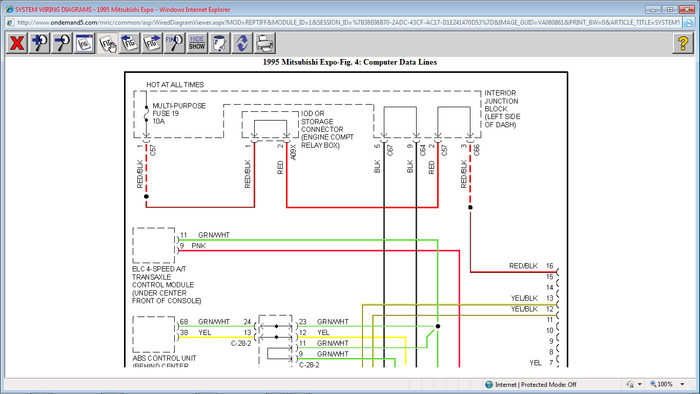700x394 pixels.
Task: Zoom out with the minus magnifier icon
Action: [62, 43]
